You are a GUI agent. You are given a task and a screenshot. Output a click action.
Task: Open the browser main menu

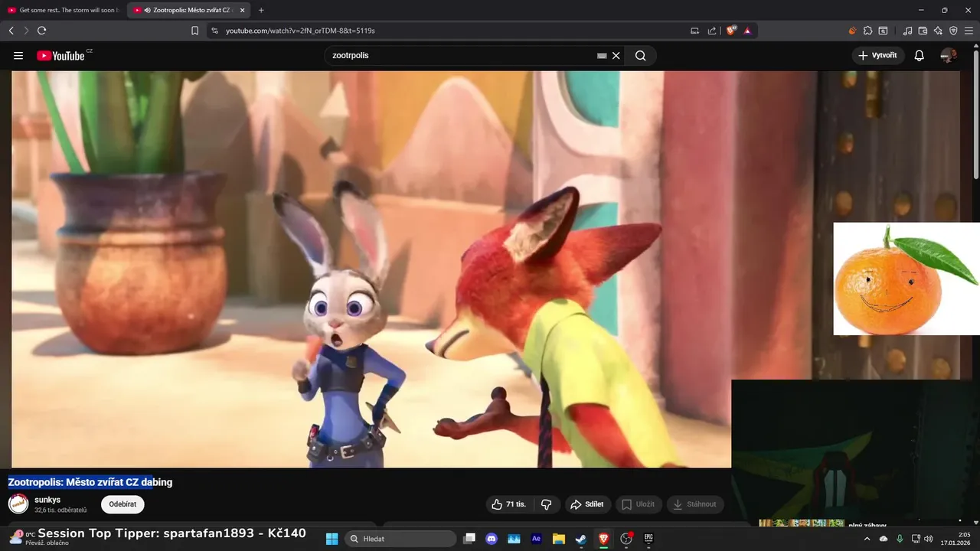point(969,31)
